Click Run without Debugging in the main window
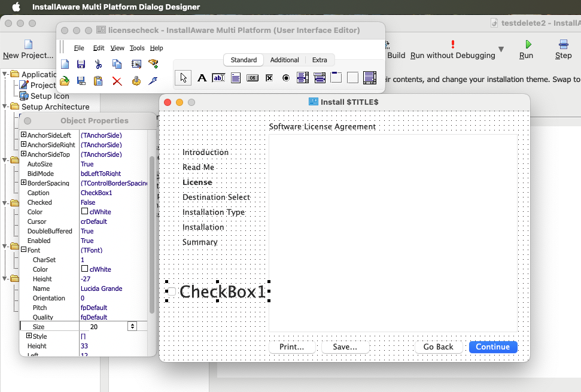This screenshot has width=581, height=392. tap(453, 50)
